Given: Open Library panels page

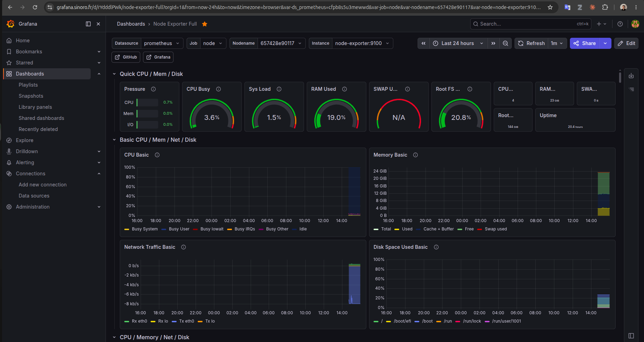Looking at the screenshot, I should click(x=35, y=107).
